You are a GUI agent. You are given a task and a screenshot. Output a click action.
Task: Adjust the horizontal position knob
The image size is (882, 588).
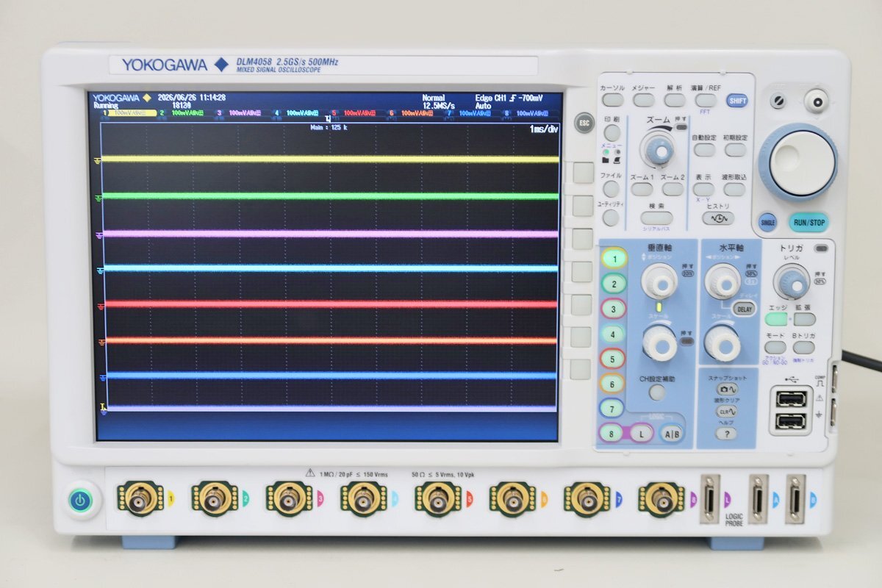click(723, 282)
